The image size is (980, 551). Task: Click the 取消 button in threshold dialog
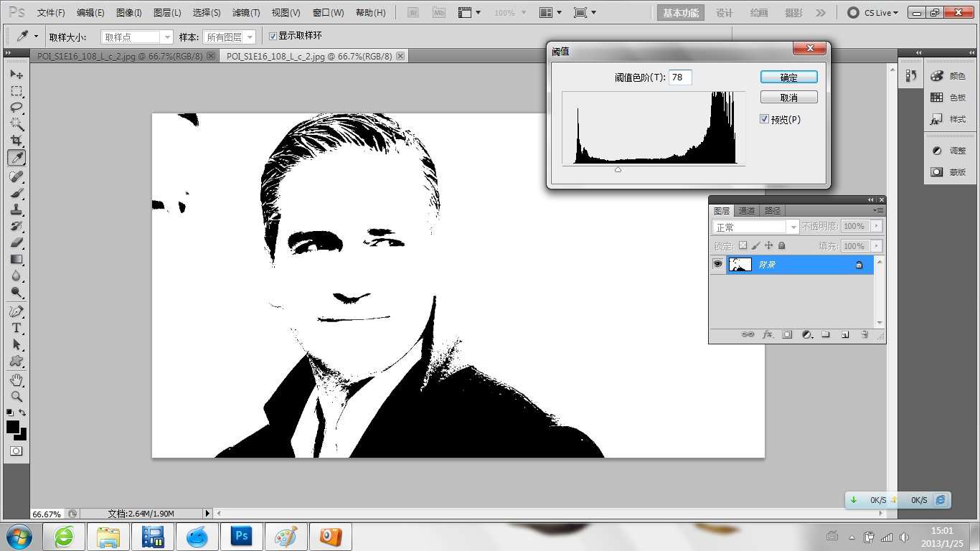(788, 97)
